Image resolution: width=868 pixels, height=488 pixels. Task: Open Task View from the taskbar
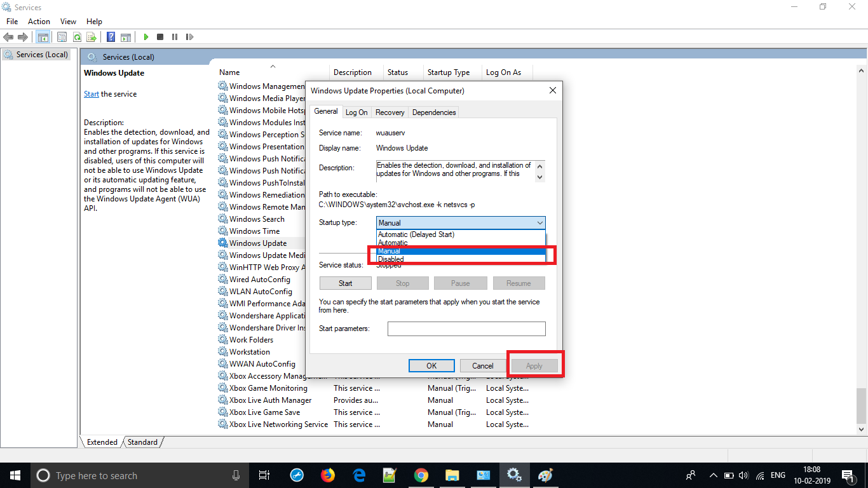pyautogui.click(x=264, y=475)
